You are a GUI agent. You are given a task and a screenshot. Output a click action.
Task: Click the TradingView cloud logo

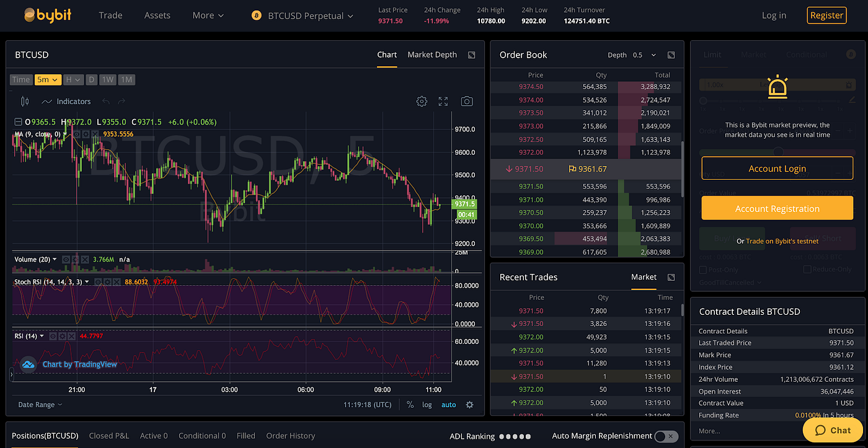pos(28,364)
